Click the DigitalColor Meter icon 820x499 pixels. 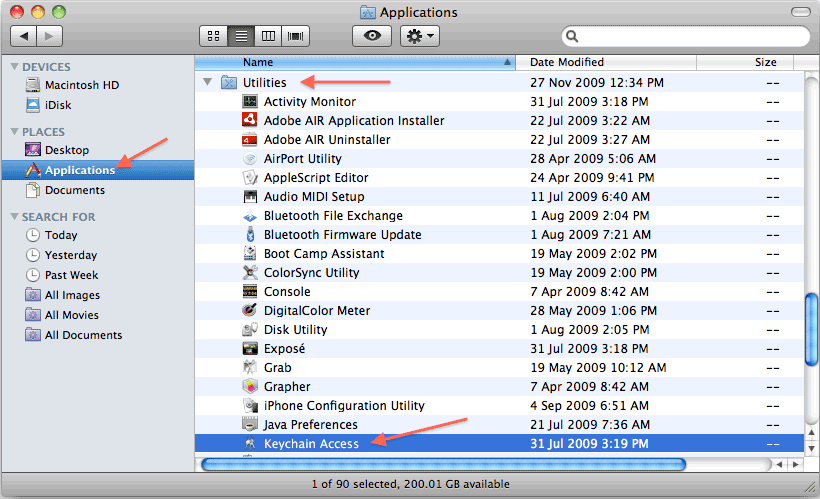click(x=250, y=311)
